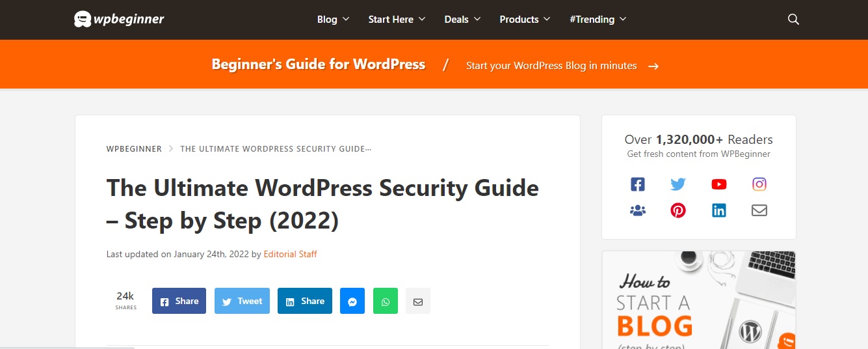Click the arrow after 'Start your WordPress Blog'

[653, 66]
